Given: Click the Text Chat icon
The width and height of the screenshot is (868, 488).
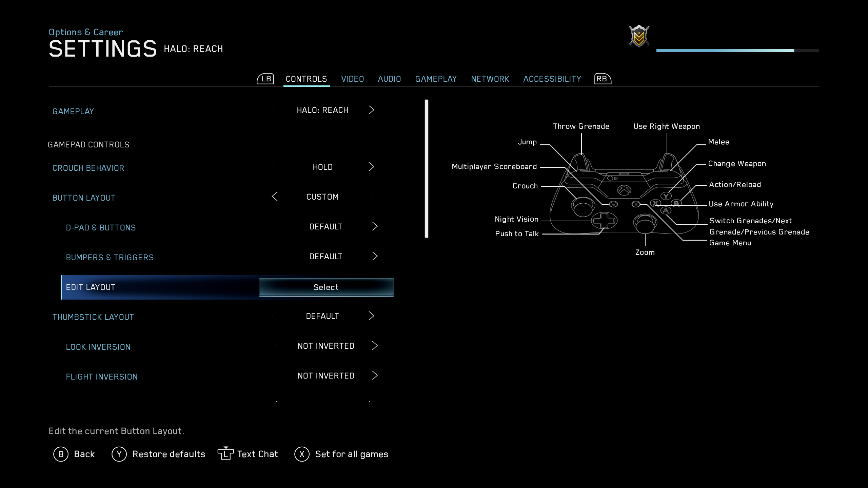Looking at the screenshot, I should [x=225, y=454].
